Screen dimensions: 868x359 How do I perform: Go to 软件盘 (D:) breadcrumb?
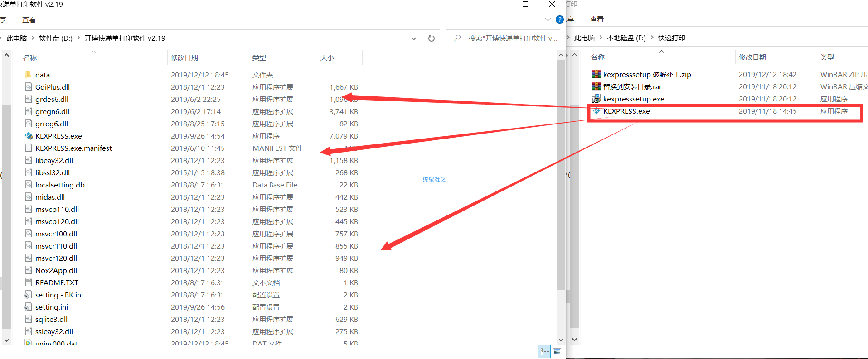click(56, 38)
